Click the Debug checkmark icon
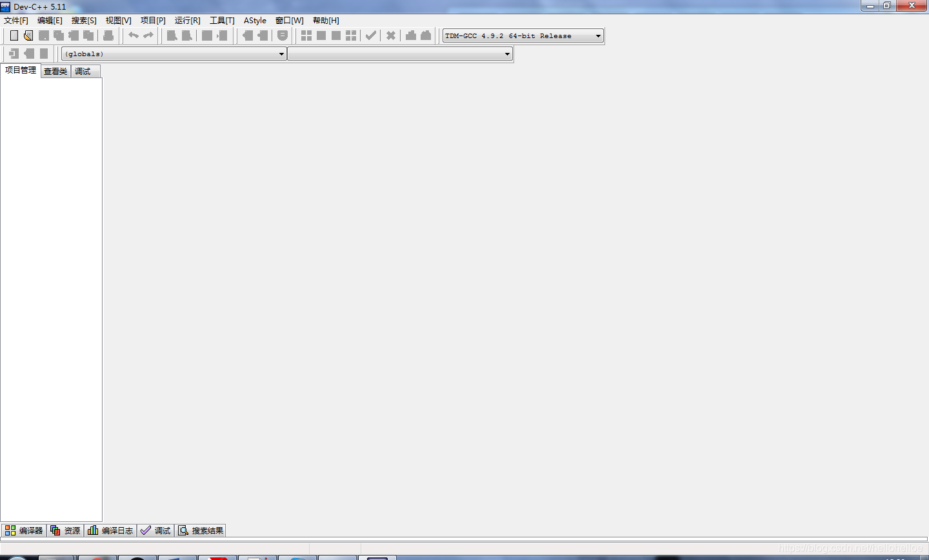929x560 pixels. pos(371,35)
